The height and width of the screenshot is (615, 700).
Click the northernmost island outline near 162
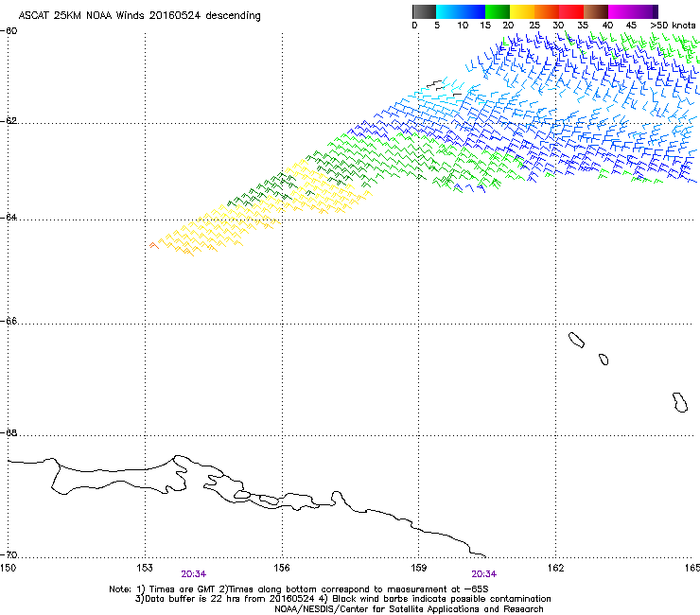coord(576,341)
